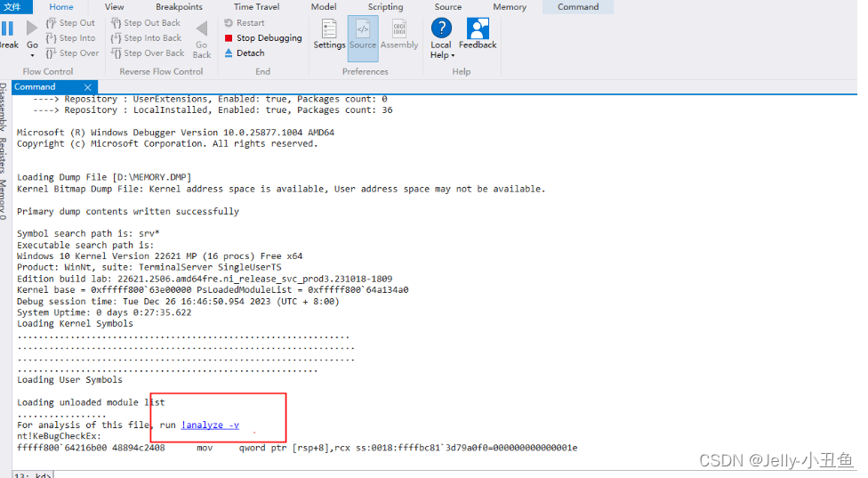The height and width of the screenshot is (478, 868).
Task: Toggle Assembly mode preference
Action: [399, 35]
